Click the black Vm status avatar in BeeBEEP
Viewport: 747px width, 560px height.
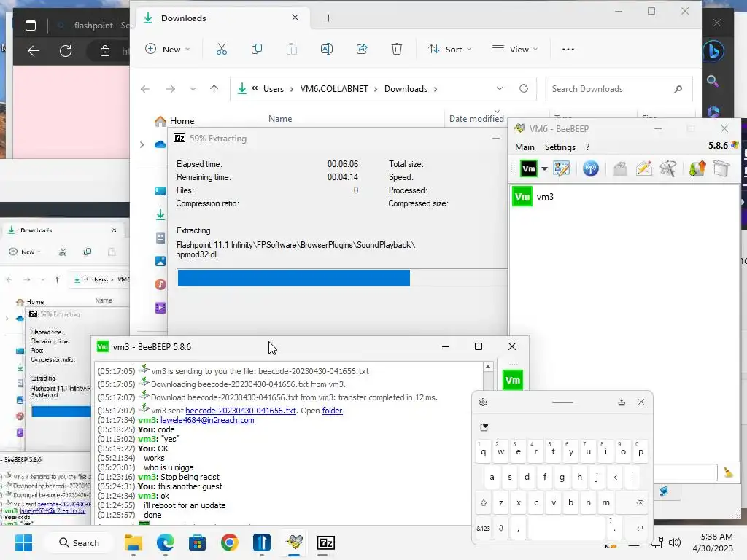click(x=529, y=168)
